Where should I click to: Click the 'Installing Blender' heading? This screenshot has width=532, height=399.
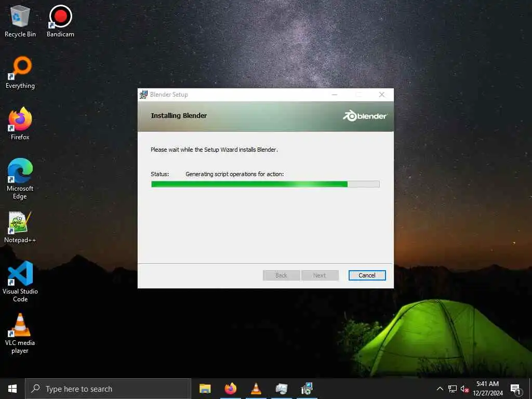[x=179, y=116]
